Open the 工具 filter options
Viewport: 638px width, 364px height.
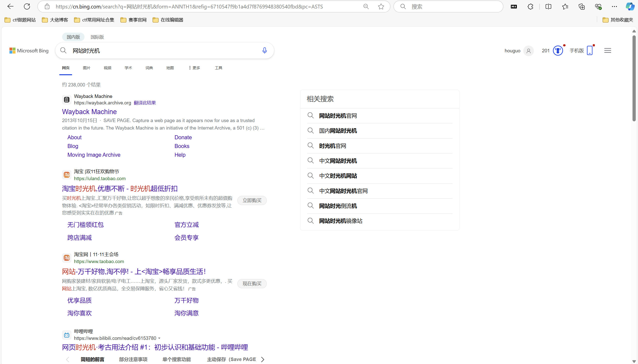pyautogui.click(x=219, y=68)
